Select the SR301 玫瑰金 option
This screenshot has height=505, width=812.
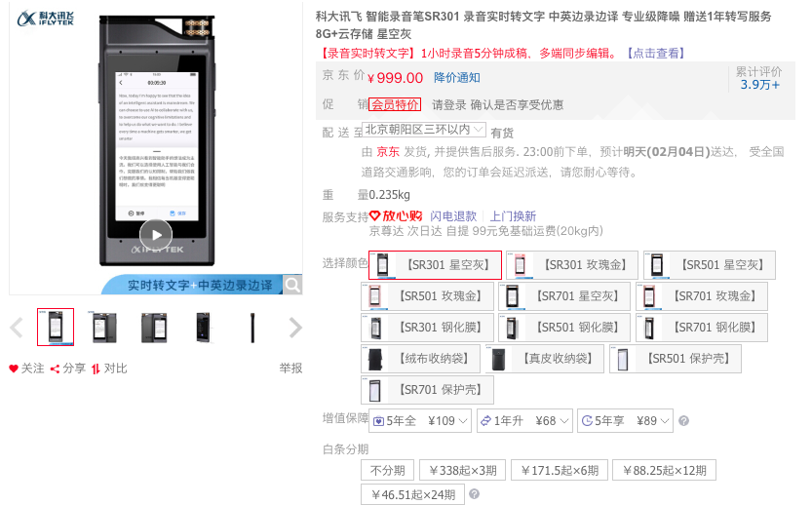pos(571,264)
